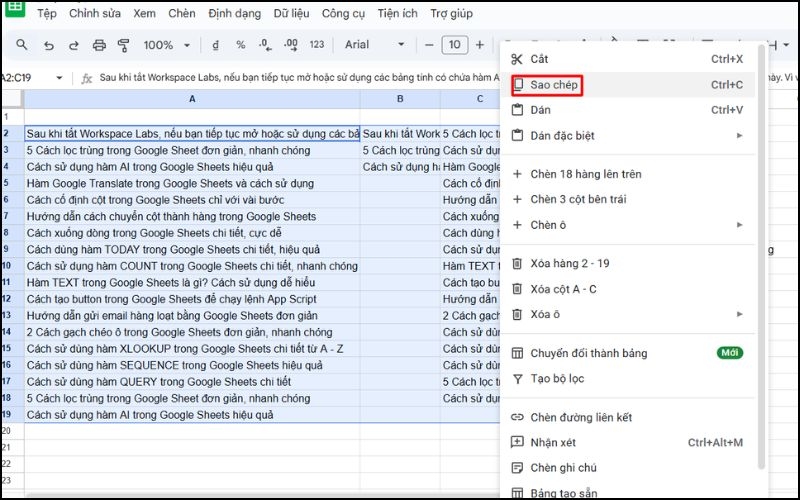Viewport: 800px width, 500px height.
Task: Select Chèn 3 cột bên trái
Action: click(627, 199)
